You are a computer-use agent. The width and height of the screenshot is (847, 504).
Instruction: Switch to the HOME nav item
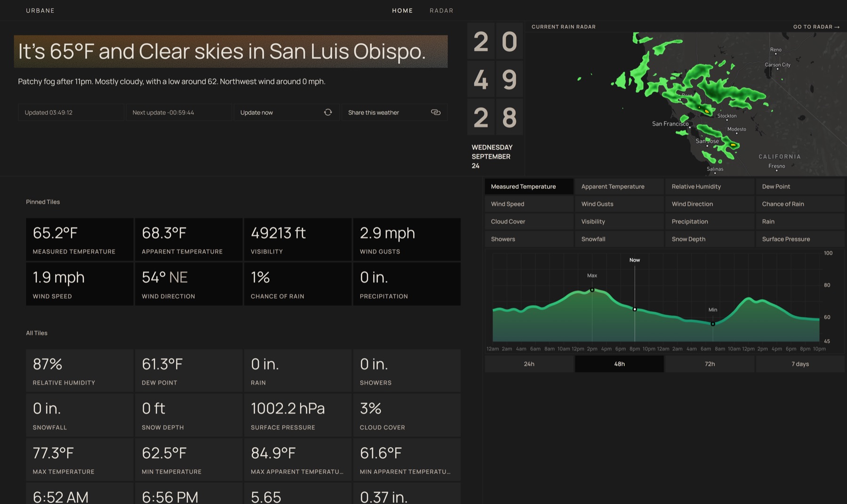click(x=402, y=10)
